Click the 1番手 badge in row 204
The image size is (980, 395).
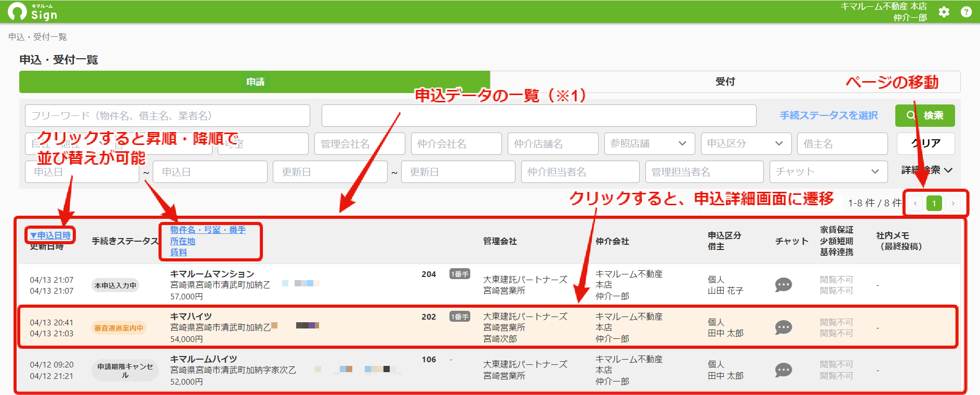(460, 274)
